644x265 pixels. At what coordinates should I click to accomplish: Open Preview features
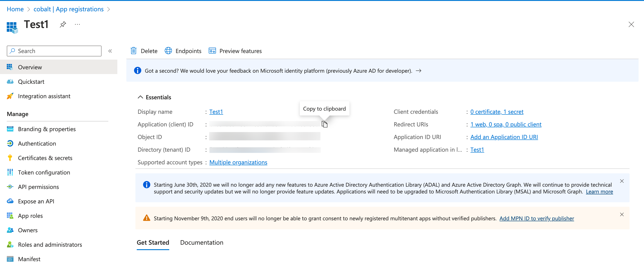point(235,51)
